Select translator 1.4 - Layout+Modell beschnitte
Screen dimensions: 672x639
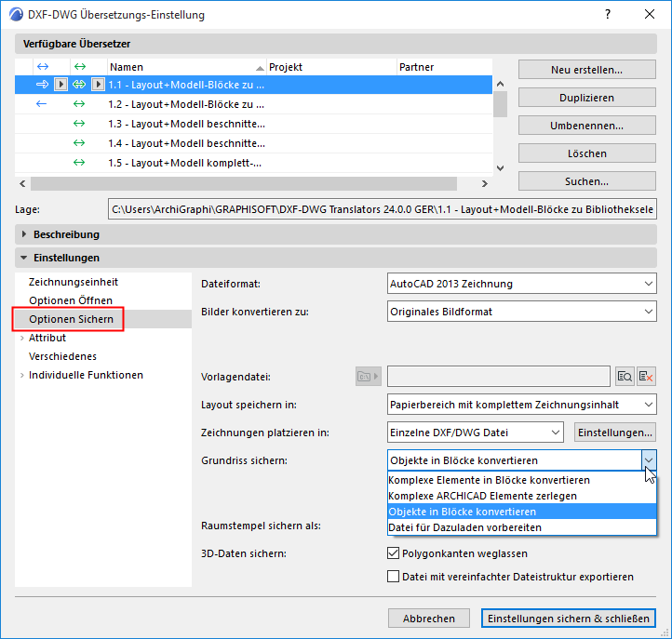(253, 143)
